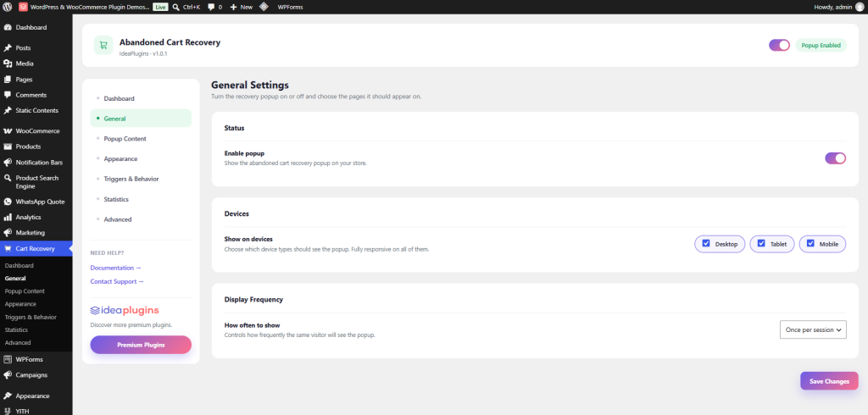The width and height of the screenshot is (868, 415).
Task: Click the Marketing megaphone icon
Action: pos(8,233)
